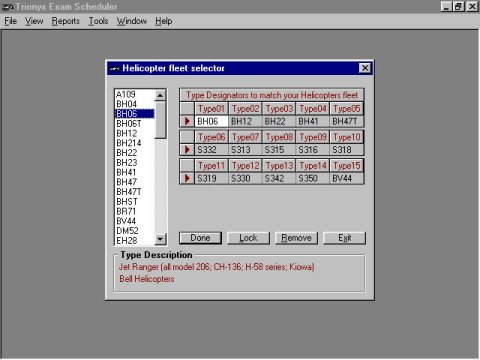Click the Type10 column header
Image resolution: width=480 pixels, height=360 pixels.
coord(347,137)
